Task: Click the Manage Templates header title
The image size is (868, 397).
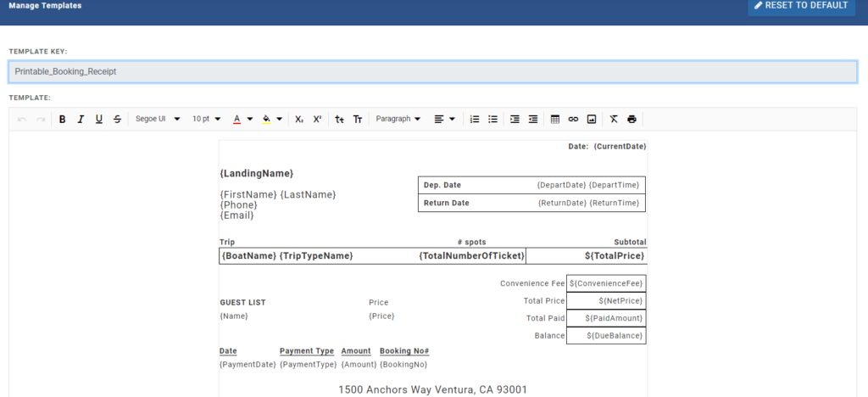Action: tap(45, 6)
